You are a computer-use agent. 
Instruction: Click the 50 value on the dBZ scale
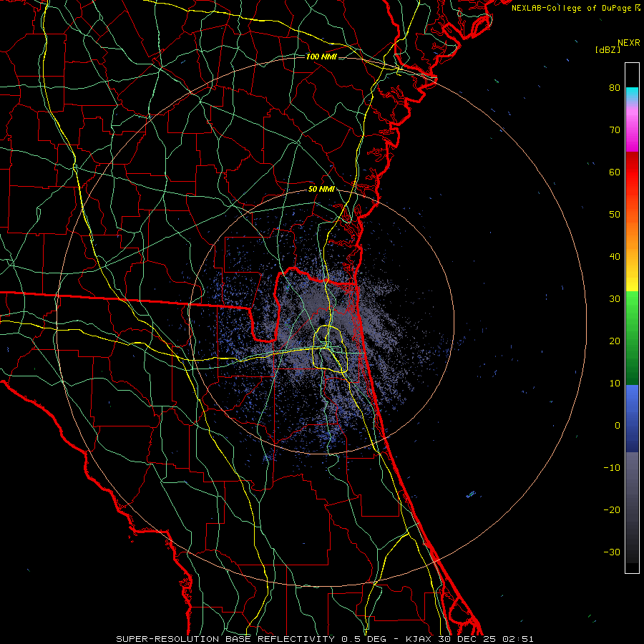(x=615, y=215)
